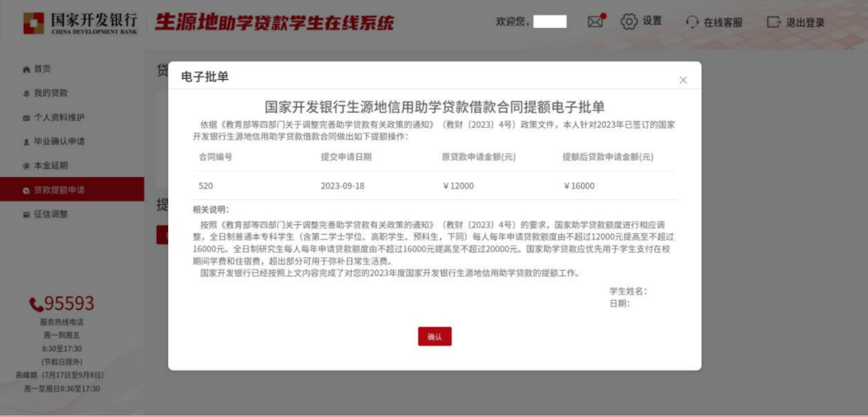Click the 合同编号 column header
868x417 pixels.
coord(215,157)
